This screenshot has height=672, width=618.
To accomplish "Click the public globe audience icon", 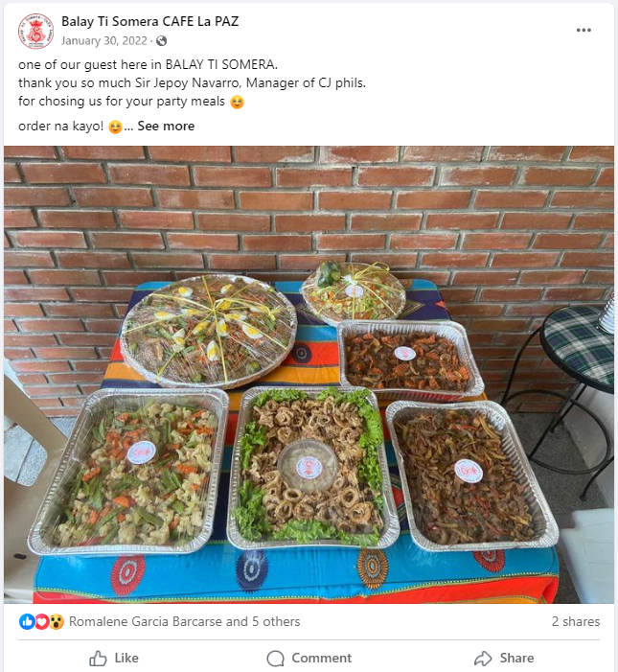I will 162,40.
